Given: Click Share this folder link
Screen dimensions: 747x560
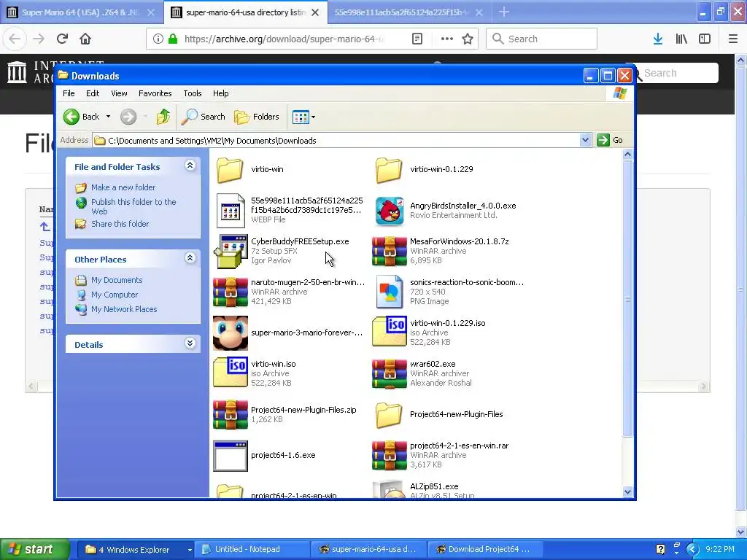Looking at the screenshot, I should click(120, 224).
